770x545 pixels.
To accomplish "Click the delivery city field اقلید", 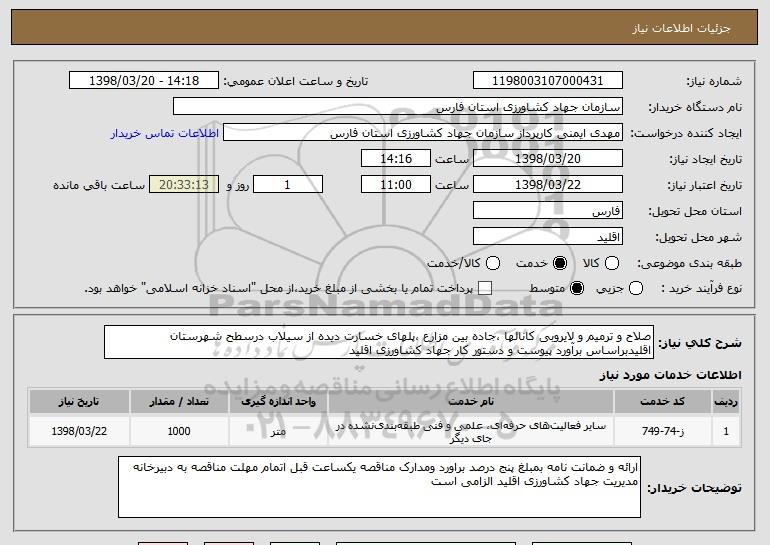I will pyautogui.click(x=548, y=237).
